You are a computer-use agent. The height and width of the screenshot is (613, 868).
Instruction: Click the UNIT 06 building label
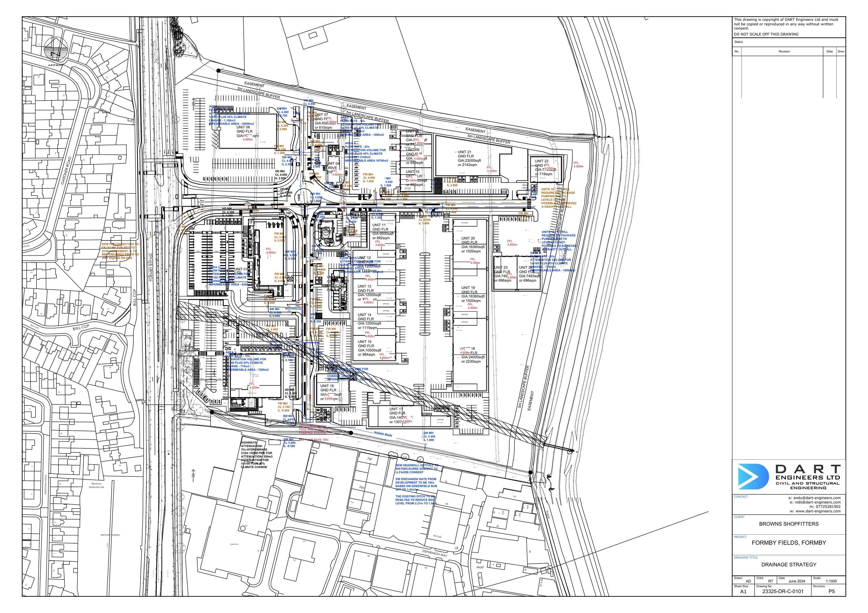pyautogui.click(x=243, y=127)
